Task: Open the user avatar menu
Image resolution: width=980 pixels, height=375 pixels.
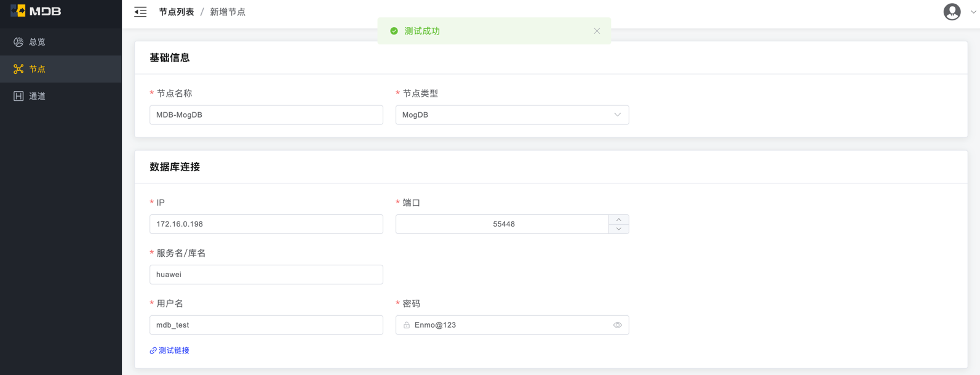Action: [952, 12]
